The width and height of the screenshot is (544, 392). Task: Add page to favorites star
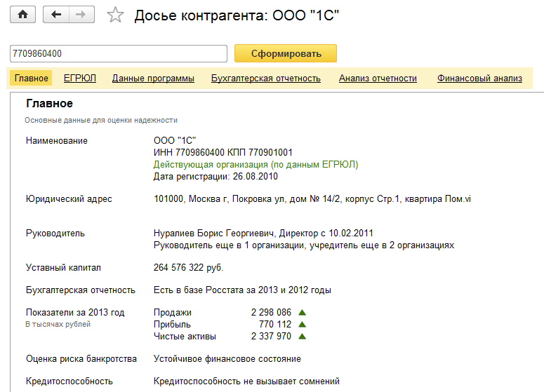point(115,15)
